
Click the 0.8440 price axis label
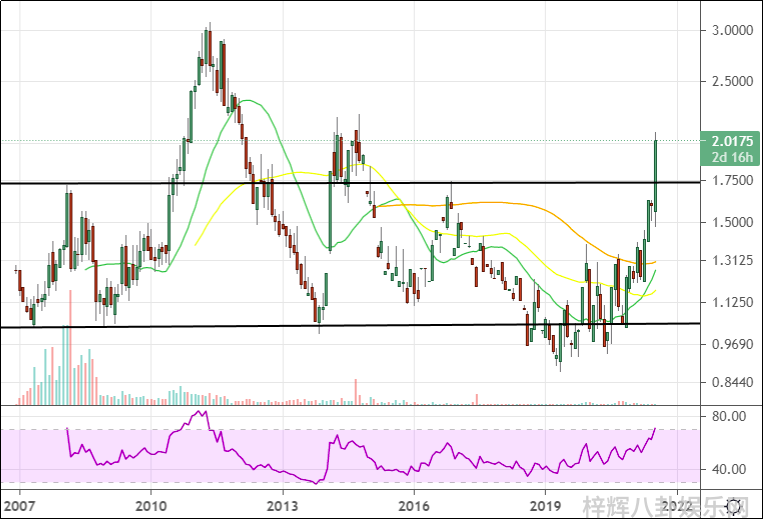point(732,382)
